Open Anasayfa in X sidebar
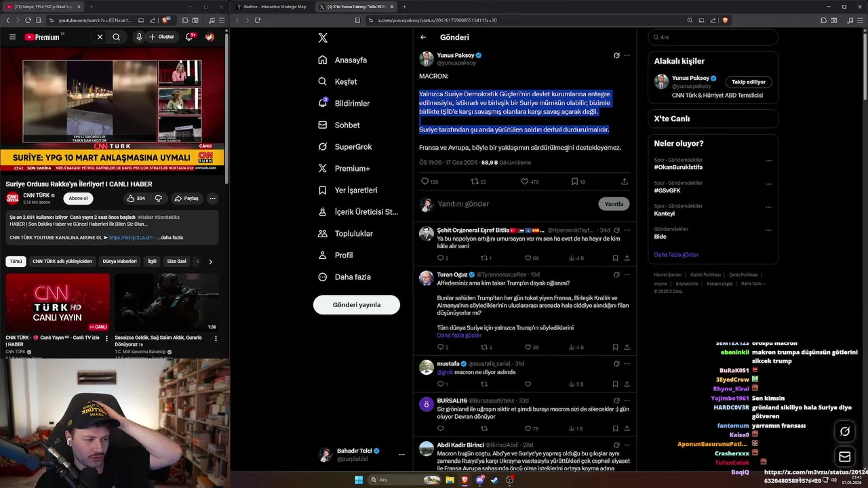This screenshot has width=868, height=488. 342,60
